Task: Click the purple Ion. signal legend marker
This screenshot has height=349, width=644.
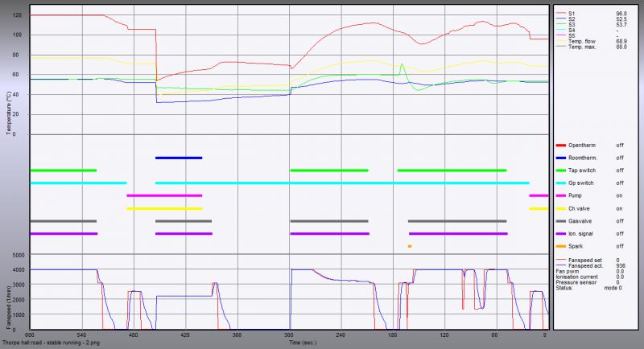Action: (559, 233)
